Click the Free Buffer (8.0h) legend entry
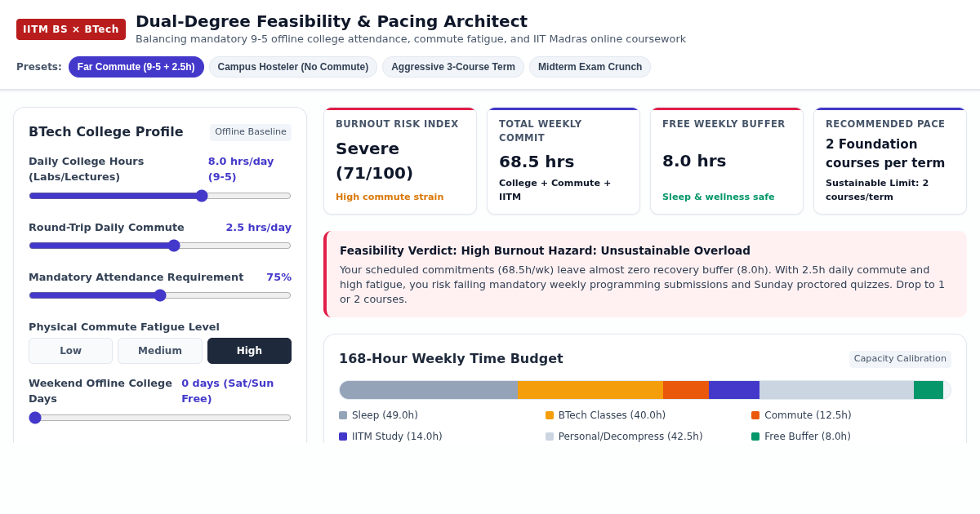 point(801,436)
